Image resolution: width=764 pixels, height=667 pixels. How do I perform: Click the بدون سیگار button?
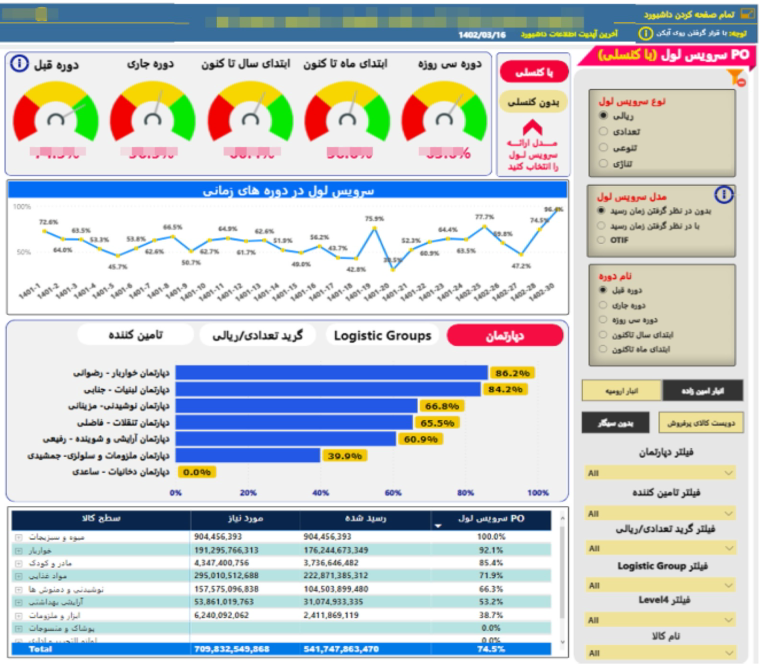(x=615, y=422)
